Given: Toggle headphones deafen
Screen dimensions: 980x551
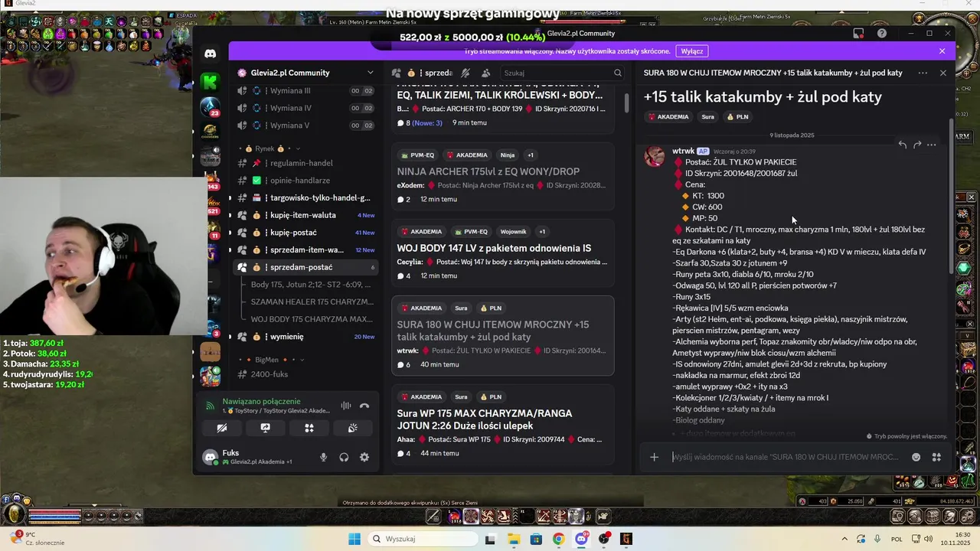Looking at the screenshot, I should [x=344, y=457].
